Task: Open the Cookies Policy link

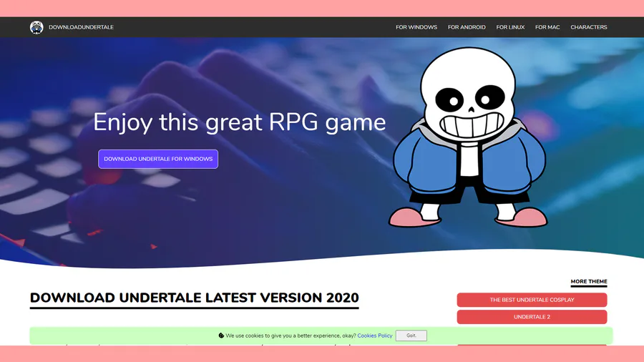Action: [x=374, y=336]
